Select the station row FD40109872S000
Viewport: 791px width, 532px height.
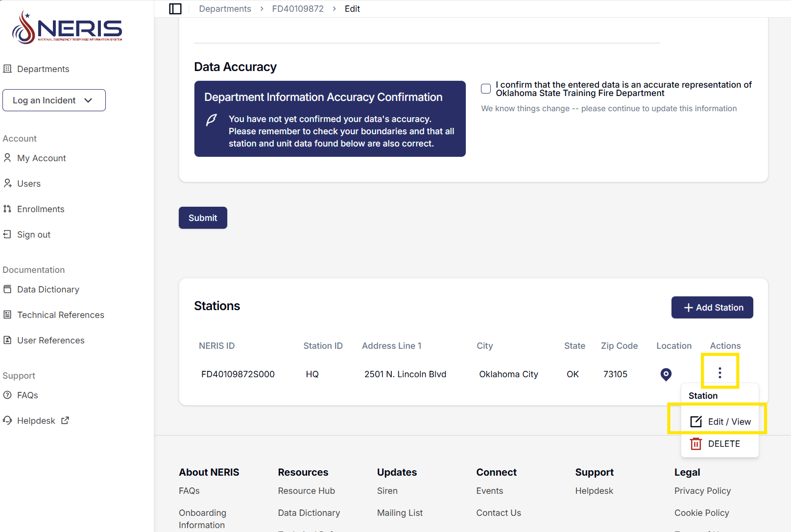(x=238, y=374)
